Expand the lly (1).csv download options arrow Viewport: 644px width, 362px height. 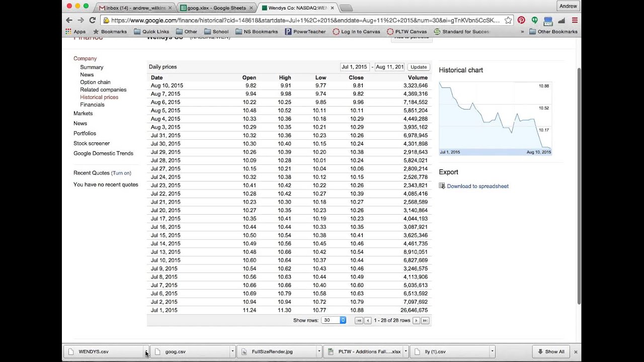(x=492, y=351)
